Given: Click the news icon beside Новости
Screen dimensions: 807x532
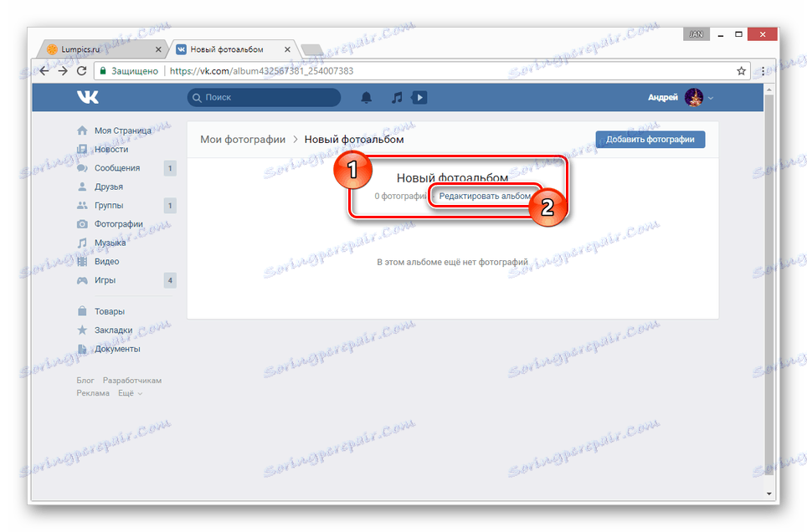Looking at the screenshot, I should (82, 149).
